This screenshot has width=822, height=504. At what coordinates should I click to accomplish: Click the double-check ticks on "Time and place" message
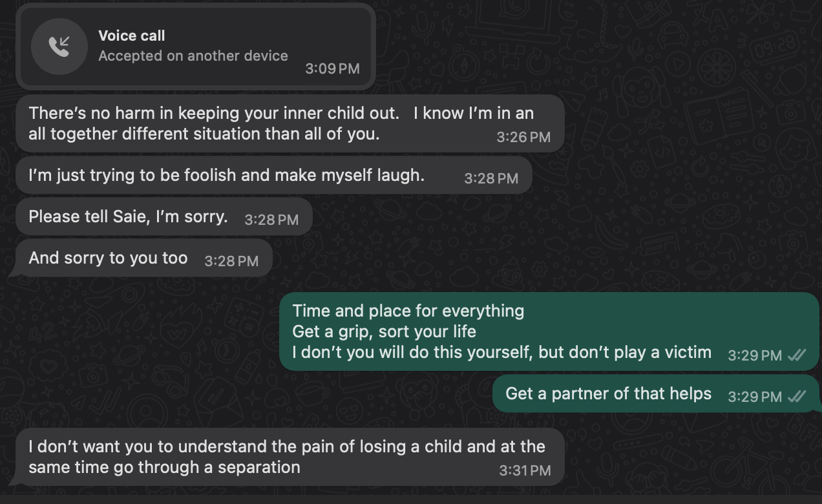(796, 355)
